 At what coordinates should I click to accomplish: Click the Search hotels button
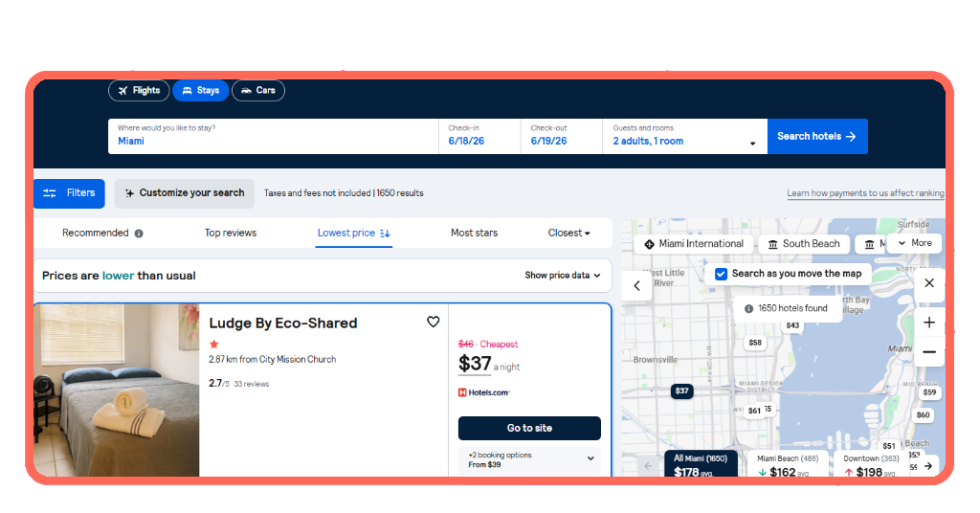tap(817, 136)
